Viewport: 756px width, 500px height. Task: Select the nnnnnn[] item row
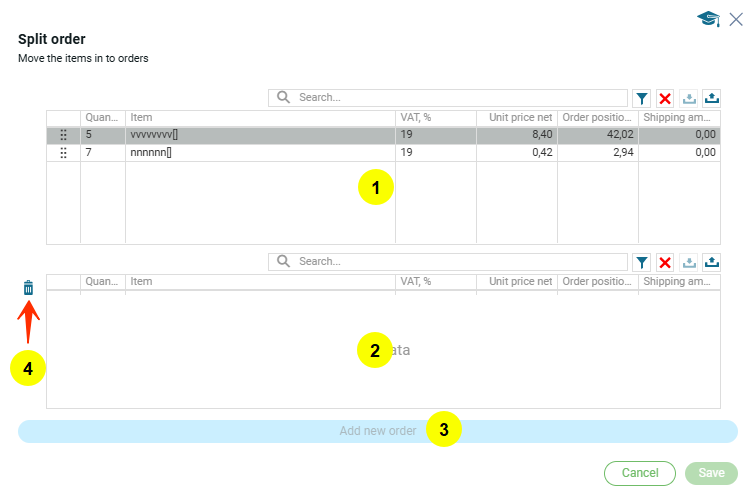click(x=260, y=153)
